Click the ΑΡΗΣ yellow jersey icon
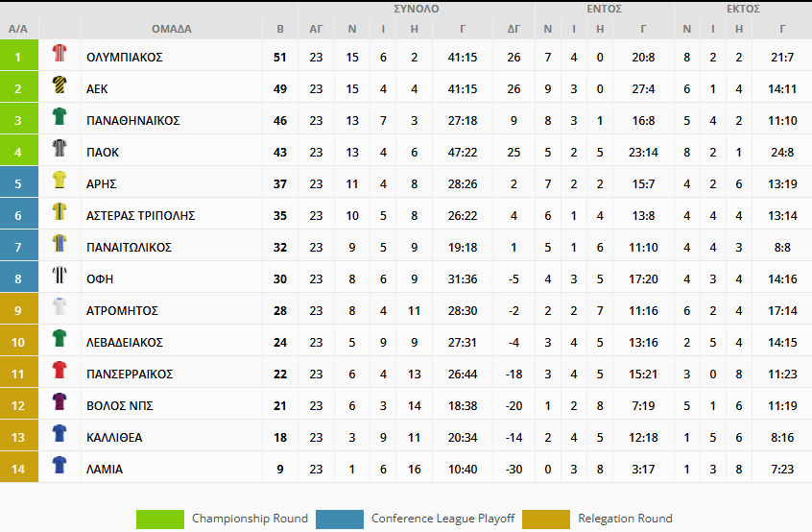 click(x=60, y=180)
